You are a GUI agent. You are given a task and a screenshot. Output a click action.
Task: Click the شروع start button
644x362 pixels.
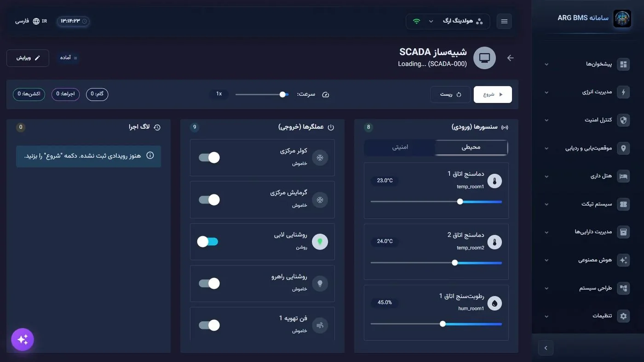pos(493,94)
